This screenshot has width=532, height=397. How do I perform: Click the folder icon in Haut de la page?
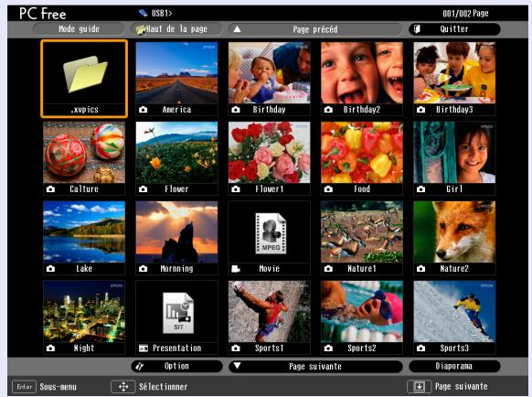140,30
